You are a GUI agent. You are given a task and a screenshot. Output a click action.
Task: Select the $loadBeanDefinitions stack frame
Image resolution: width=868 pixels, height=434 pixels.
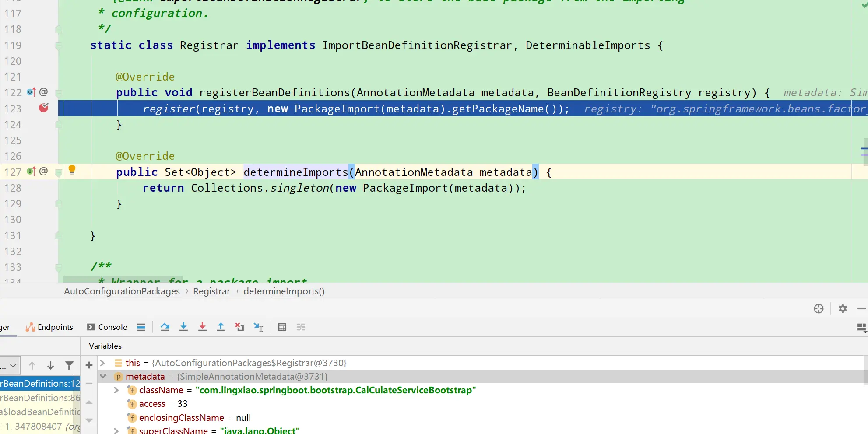pos(40,412)
